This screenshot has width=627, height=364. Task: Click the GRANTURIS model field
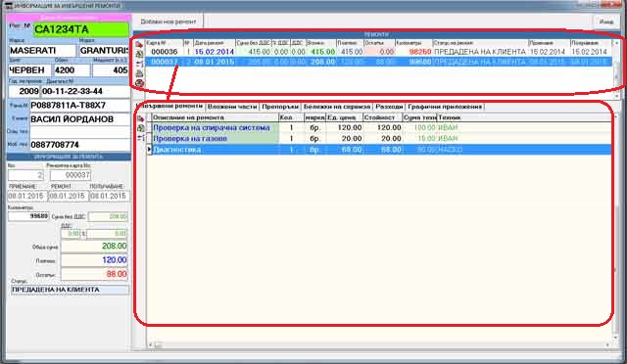[104, 51]
